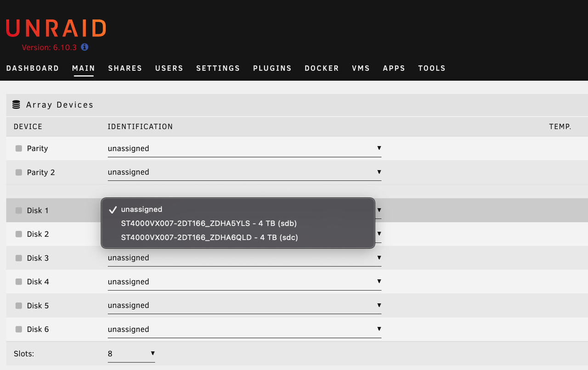Open the Slots dropdown
588x370 pixels.
152,353
